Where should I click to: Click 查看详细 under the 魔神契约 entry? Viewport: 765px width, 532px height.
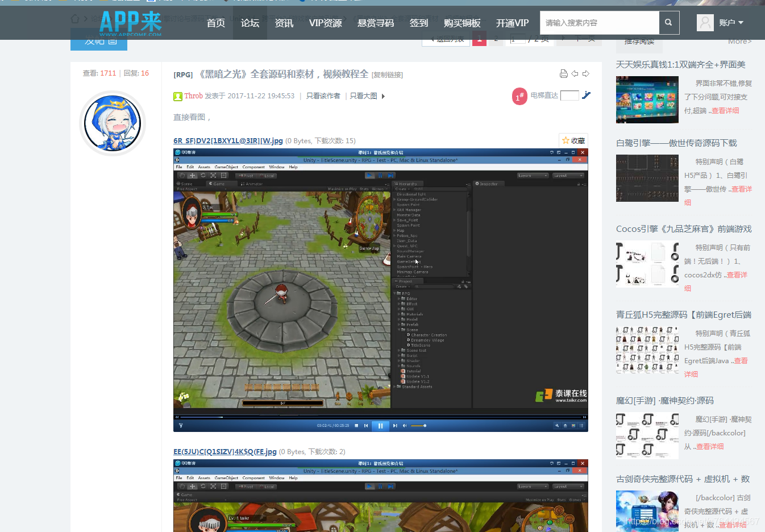click(710, 447)
